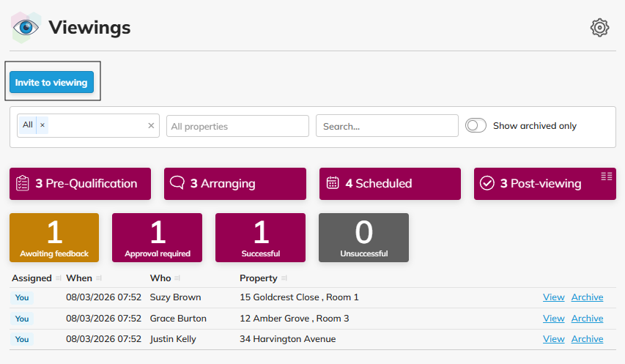Toggle Show archived only switch
Screen dimensions: 625x364
476,126
